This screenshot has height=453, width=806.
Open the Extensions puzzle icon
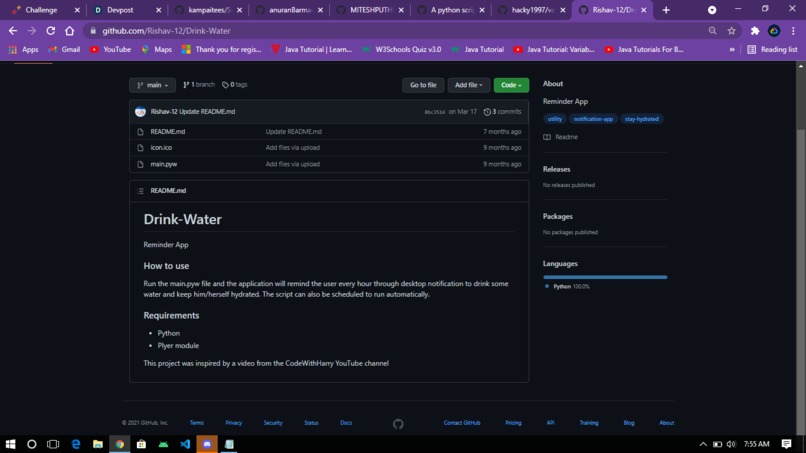755,31
